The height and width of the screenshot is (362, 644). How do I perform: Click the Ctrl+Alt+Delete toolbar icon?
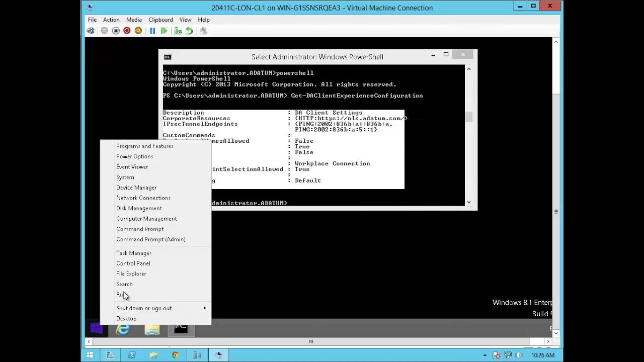tap(91, 31)
